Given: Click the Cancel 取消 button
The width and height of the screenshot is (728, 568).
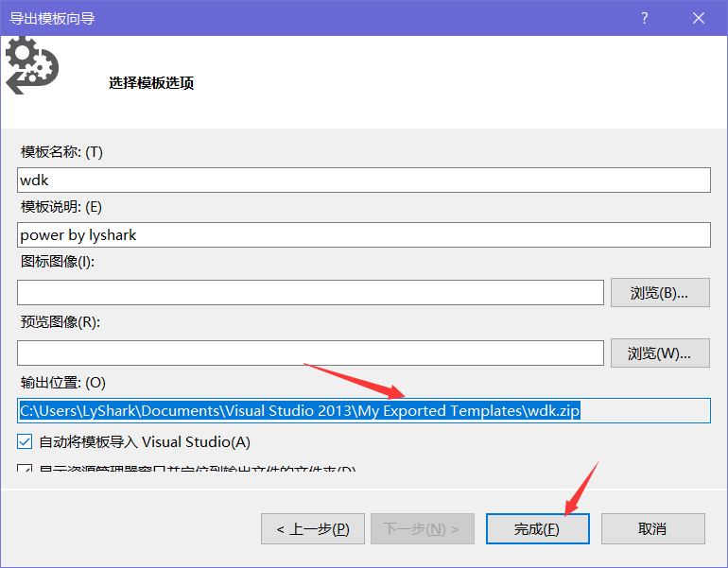Looking at the screenshot, I should [652, 528].
